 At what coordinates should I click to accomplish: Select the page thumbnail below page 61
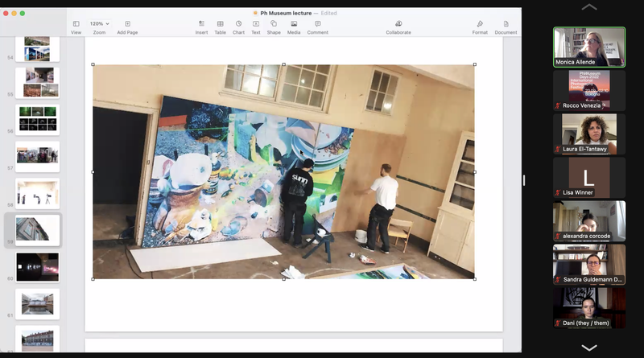click(x=37, y=339)
